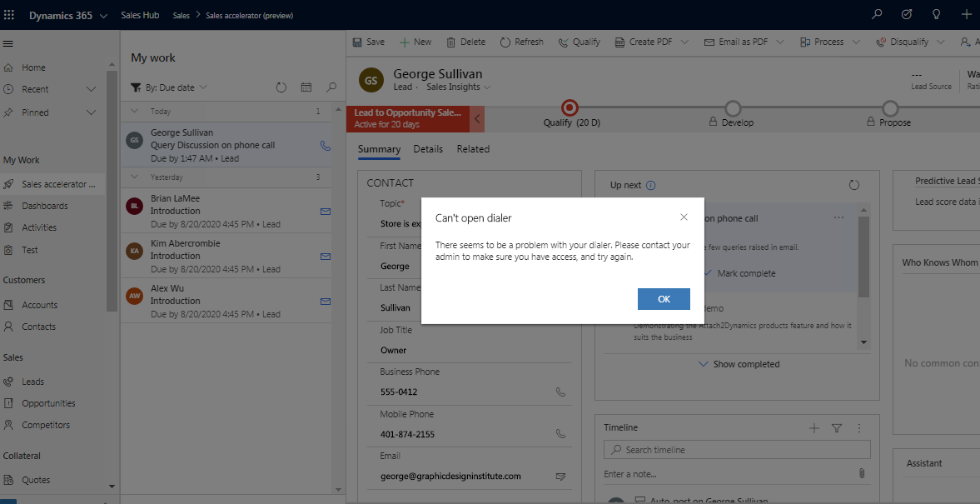Expand Pinned in the site map
Screen dimensions: 980x504
pos(91,112)
